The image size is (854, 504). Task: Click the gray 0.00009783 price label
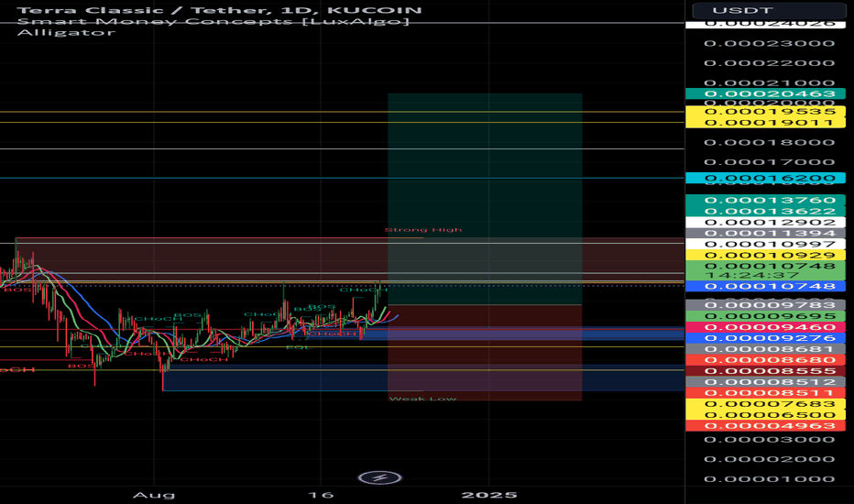click(766, 305)
